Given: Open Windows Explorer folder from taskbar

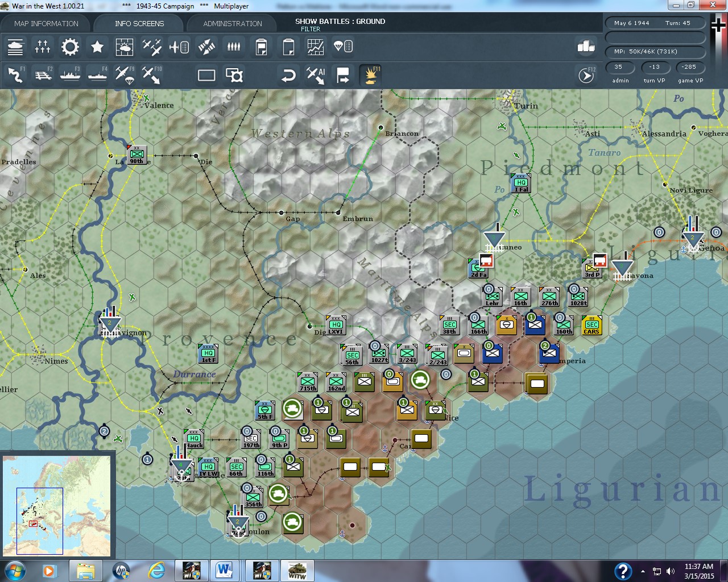Looking at the screenshot, I should tap(86, 570).
